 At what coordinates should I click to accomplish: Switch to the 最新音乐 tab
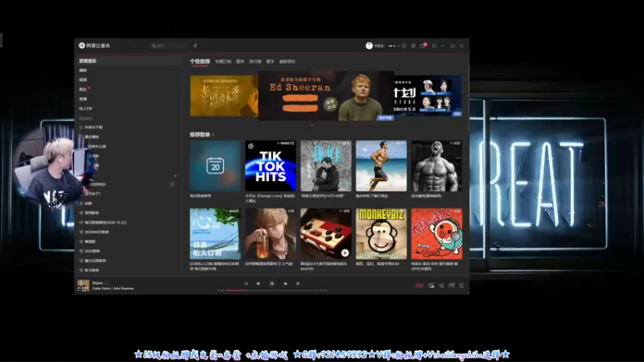coord(287,62)
